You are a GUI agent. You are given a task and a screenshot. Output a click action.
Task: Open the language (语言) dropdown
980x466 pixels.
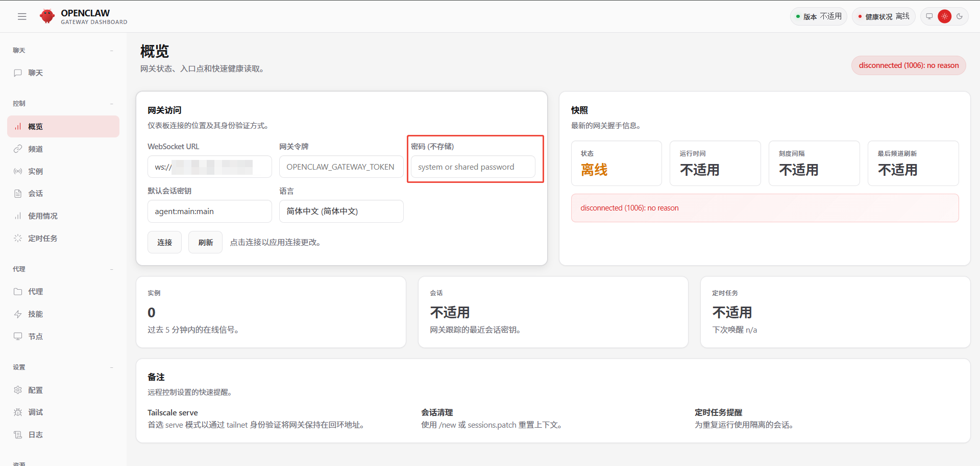pos(341,211)
